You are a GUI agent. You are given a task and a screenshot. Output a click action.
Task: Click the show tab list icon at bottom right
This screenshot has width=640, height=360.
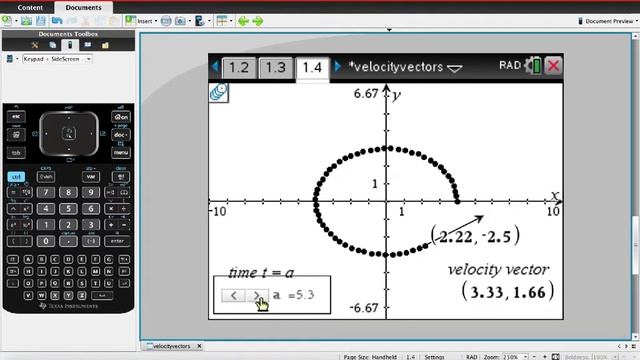633,346
